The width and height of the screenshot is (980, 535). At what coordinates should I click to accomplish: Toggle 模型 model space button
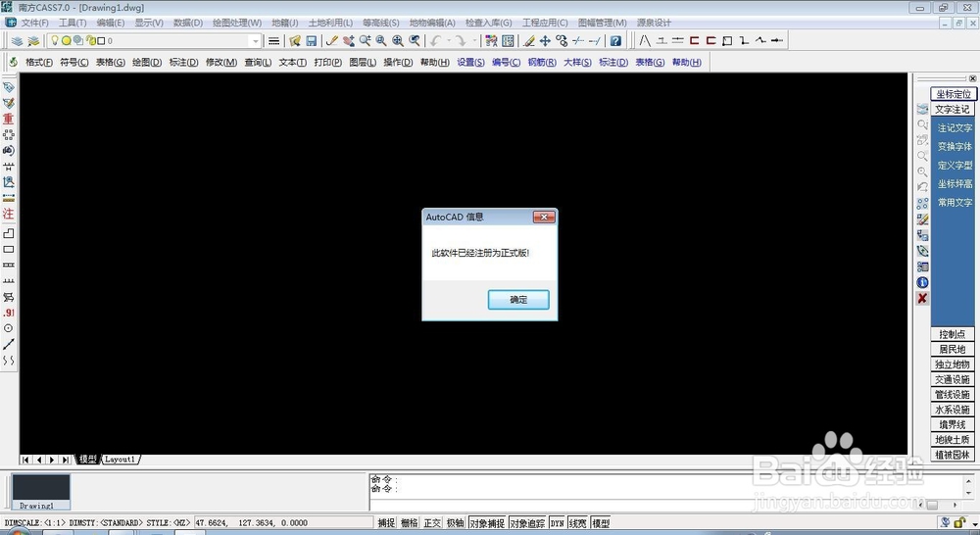(601, 523)
